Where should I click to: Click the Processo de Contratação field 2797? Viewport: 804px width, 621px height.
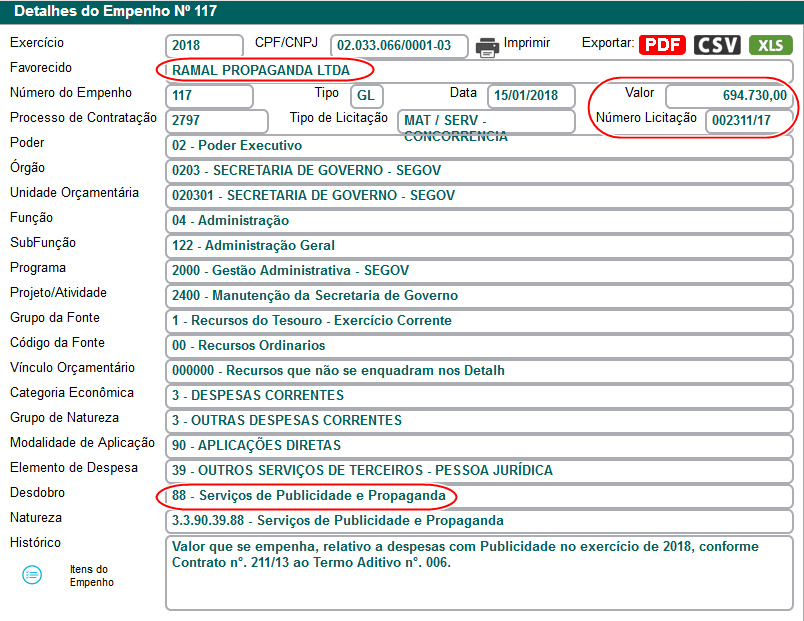[217, 121]
